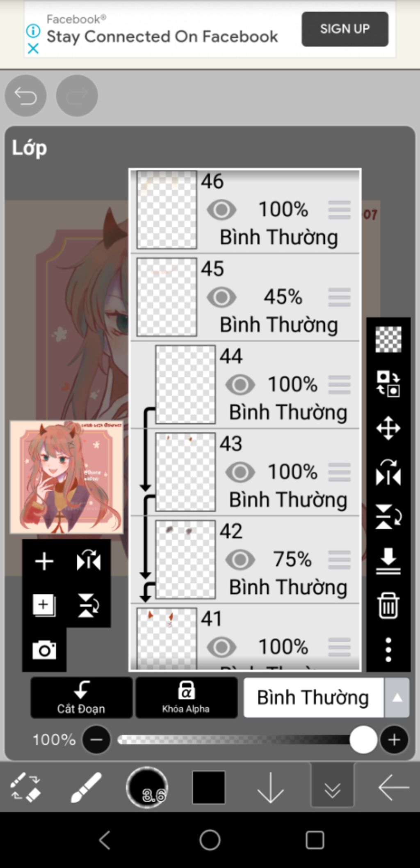Enable Cắt Đoạn clipping option
Screen dimensions: 420x868
tap(81, 698)
